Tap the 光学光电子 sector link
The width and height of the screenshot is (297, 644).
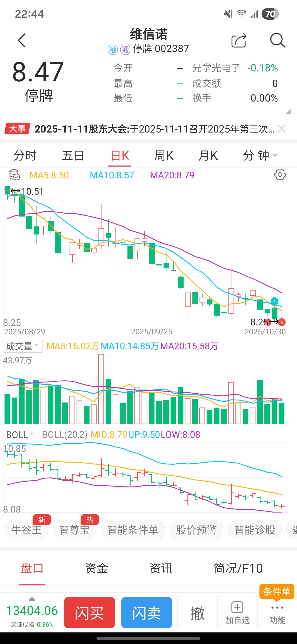point(216,68)
